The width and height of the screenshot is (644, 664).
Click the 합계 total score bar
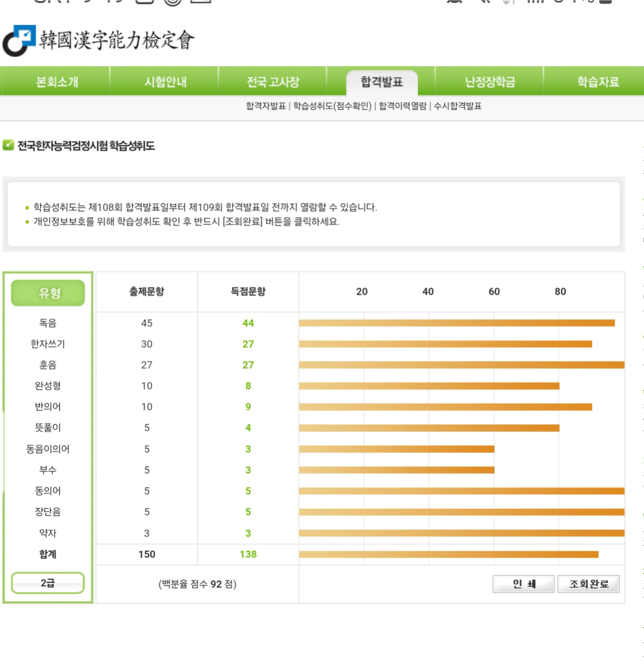pyautogui.click(x=448, y=554)
